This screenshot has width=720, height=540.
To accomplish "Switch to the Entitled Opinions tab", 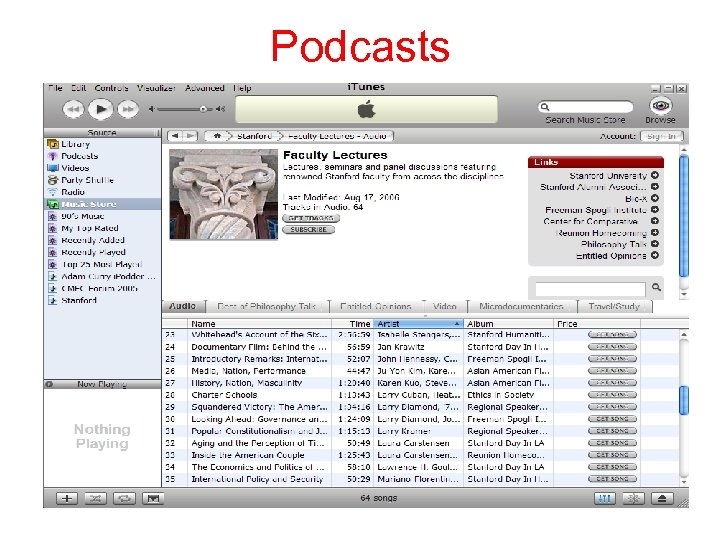I will point(376,306).
